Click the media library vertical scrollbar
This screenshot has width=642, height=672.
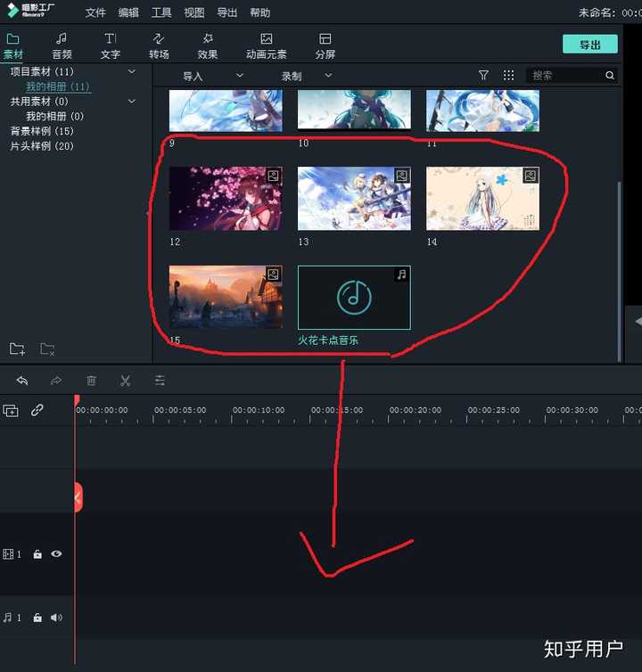[619, 271]
